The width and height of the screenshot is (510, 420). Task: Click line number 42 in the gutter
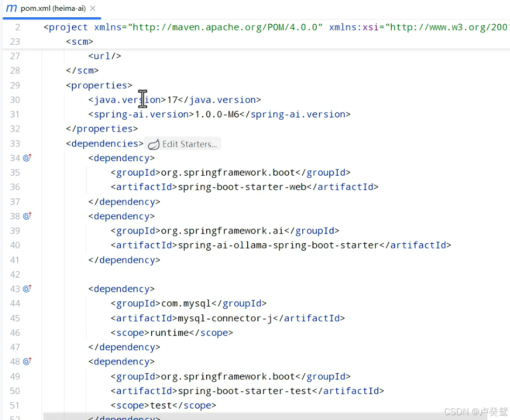pos(15,274)
